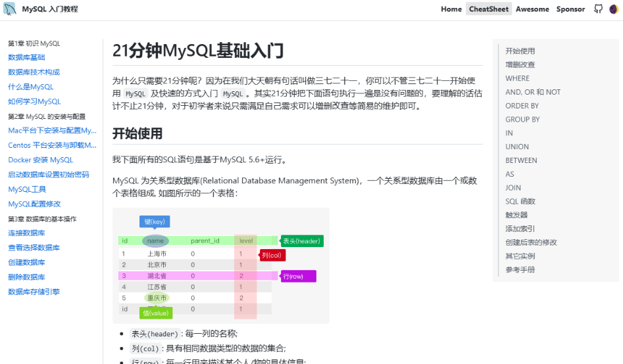The height and width of the screenshot is (364, 623).
Task: Jump to SQL 函数 in table of contents
Action: tap(520, 201)
